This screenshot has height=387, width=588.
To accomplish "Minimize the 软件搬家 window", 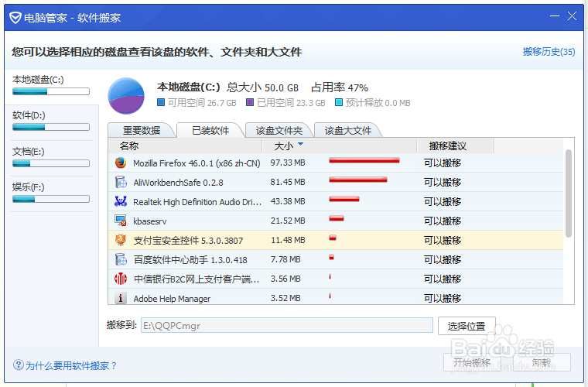I will (x=555, y=15).
